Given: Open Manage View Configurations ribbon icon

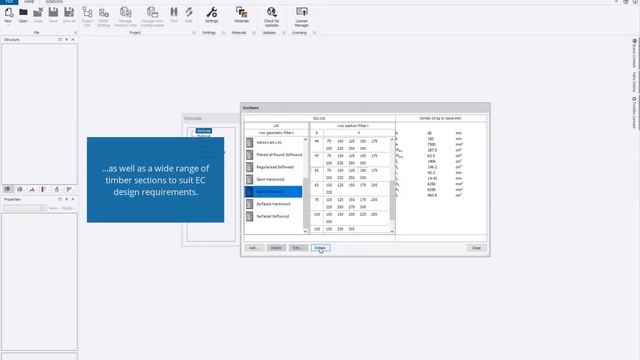Looking at the screenshot, I should coord(152,13).
